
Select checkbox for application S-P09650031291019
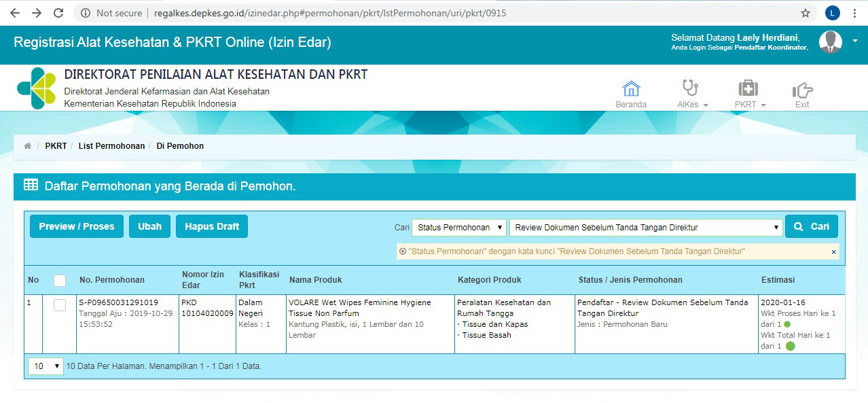click(x=60, y=305)
